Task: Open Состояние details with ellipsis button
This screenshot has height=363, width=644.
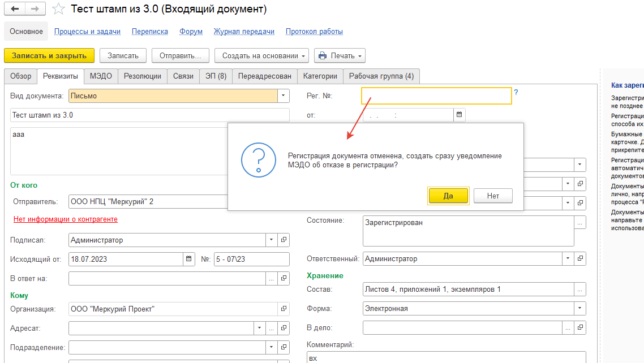Action: 580,222
